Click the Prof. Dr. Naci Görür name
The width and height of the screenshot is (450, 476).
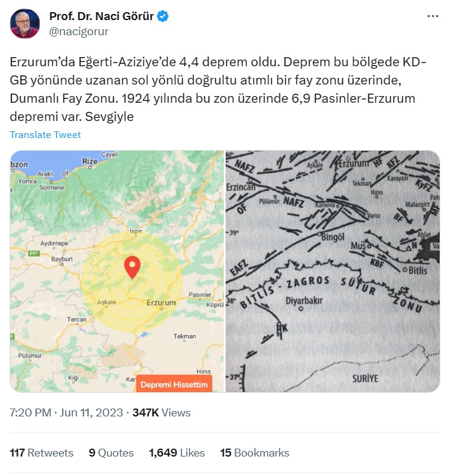(x=102, y=16)
